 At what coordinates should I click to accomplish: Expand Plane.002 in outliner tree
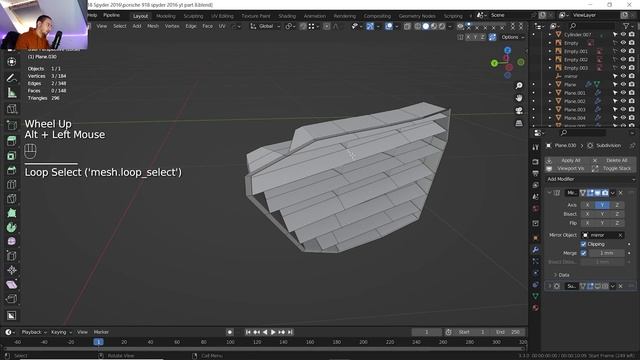point(550,101)
